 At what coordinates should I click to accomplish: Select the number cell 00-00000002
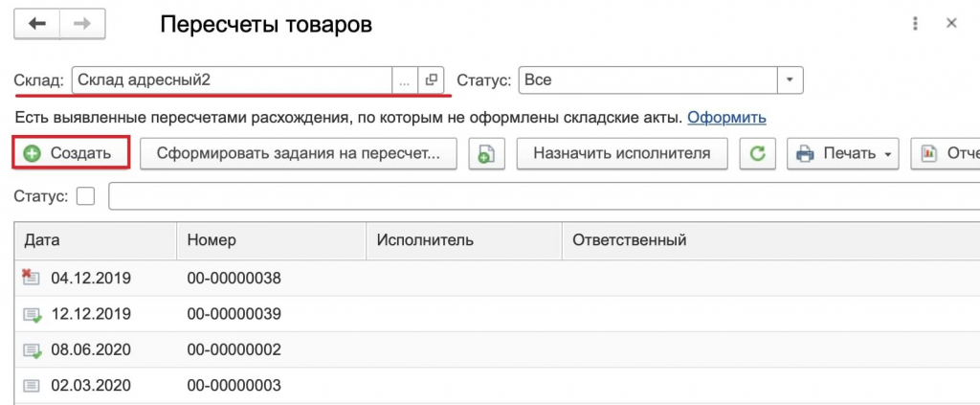pos(234,349)
